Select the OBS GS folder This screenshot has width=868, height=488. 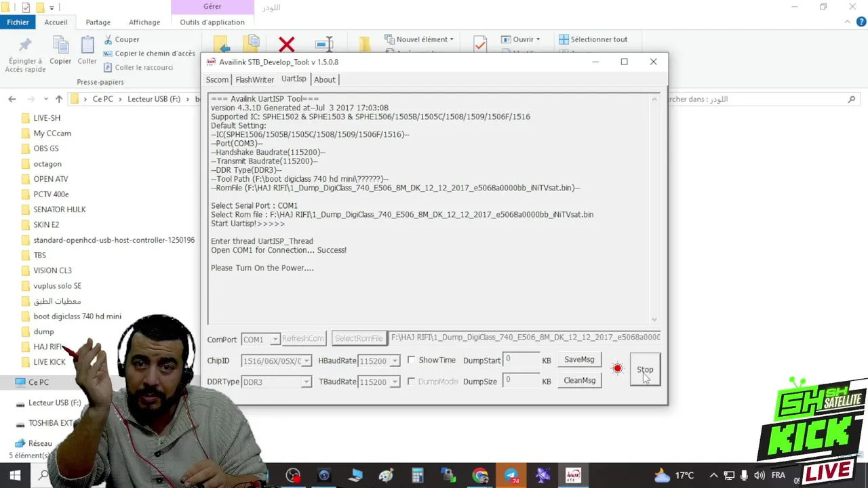46,148
